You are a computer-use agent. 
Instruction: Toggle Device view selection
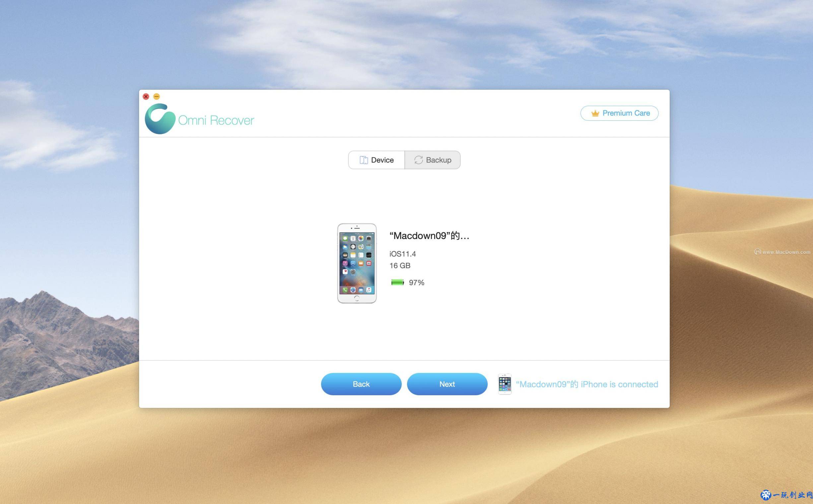click(376, 160)
